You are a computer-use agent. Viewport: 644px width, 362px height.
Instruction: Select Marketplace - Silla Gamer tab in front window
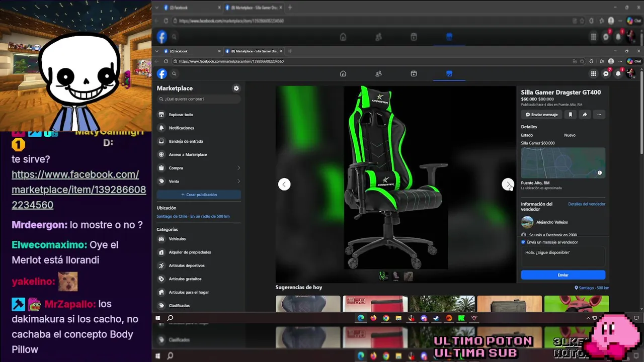pos(253,51)
